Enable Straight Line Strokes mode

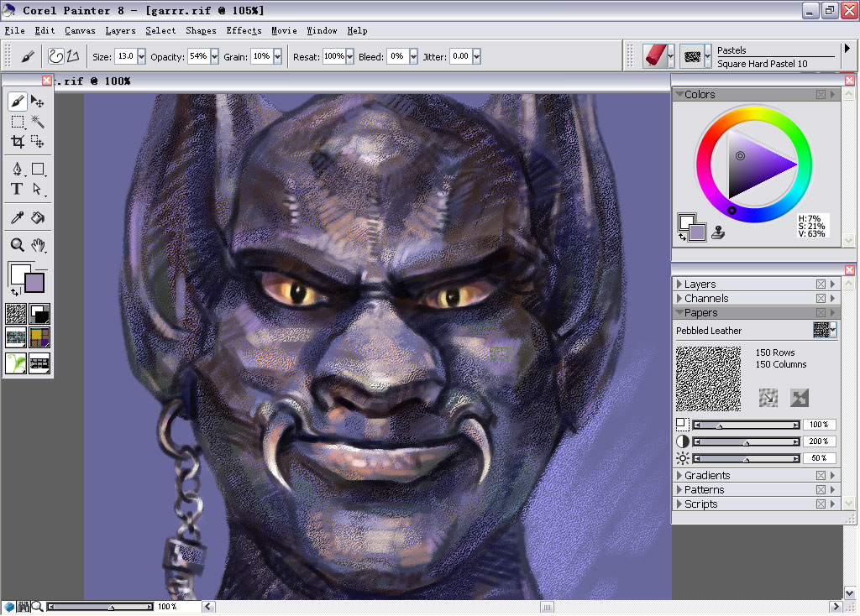click(73, 56)
